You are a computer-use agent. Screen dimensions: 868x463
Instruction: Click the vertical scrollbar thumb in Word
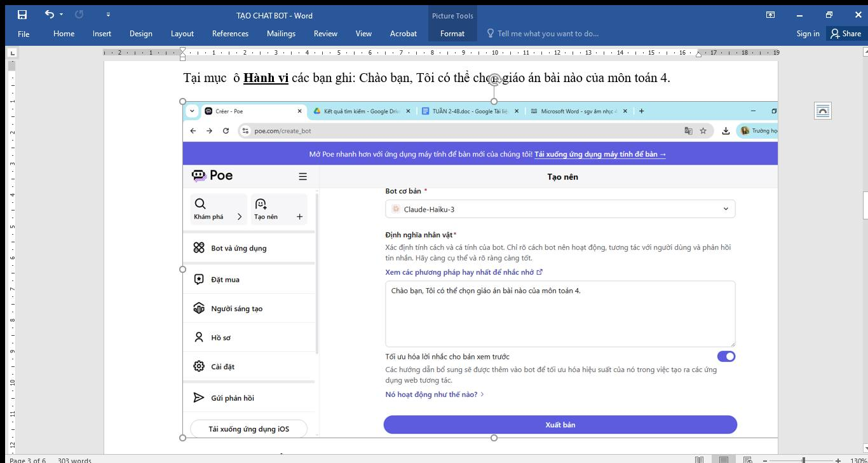pyautogui.click(x=865, y=205)
